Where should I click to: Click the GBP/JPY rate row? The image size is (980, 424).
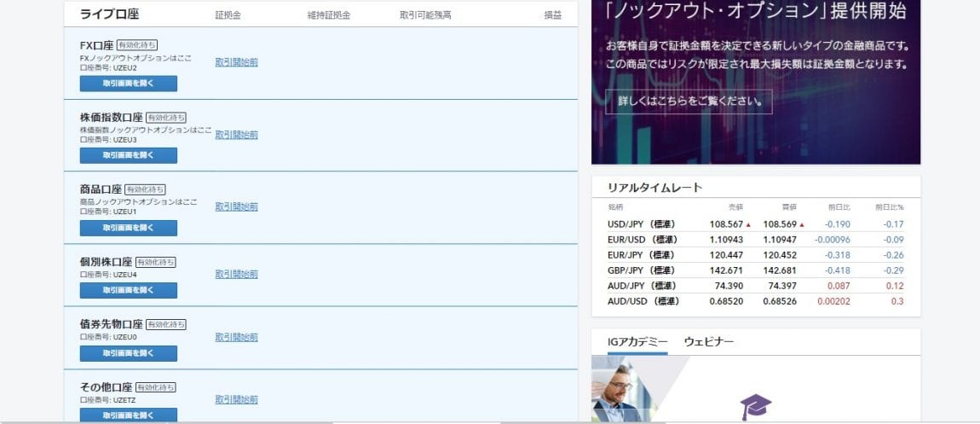755,270
